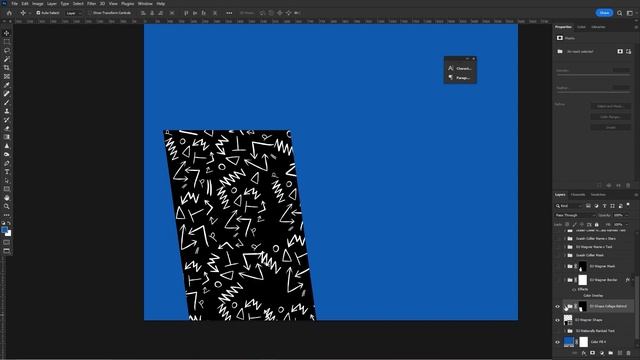Image resolution: width=640 pixels, height=360 pixels.
Task: Click the delete layer trash icon
Action: point(629,353)
